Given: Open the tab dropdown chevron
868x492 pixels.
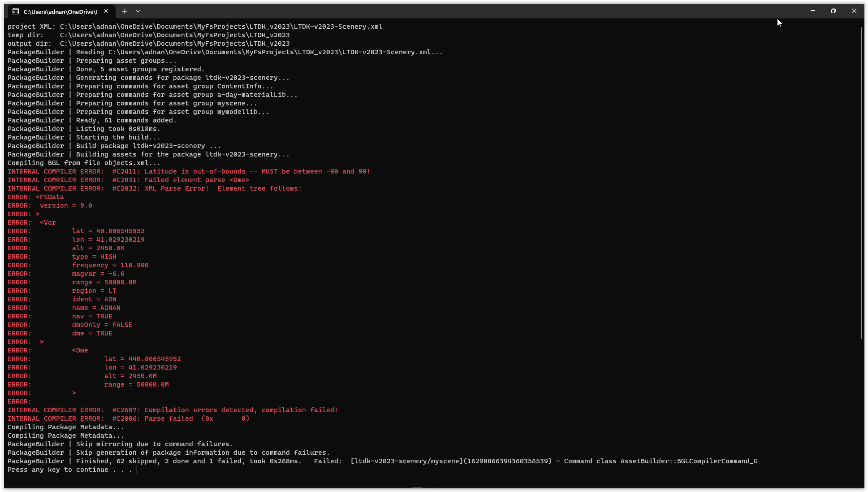Looking at the screenshot, I should (138, 11).
